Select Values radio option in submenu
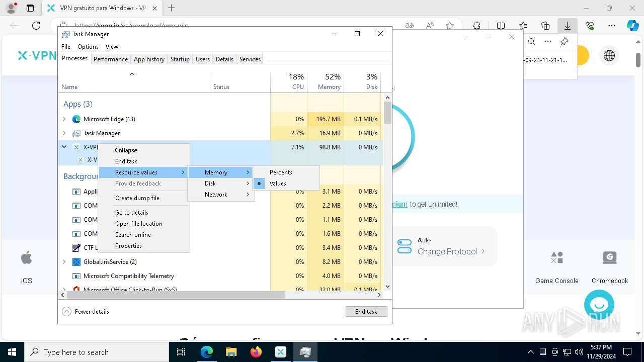This screenshot has height=362, width=644. 286,184
